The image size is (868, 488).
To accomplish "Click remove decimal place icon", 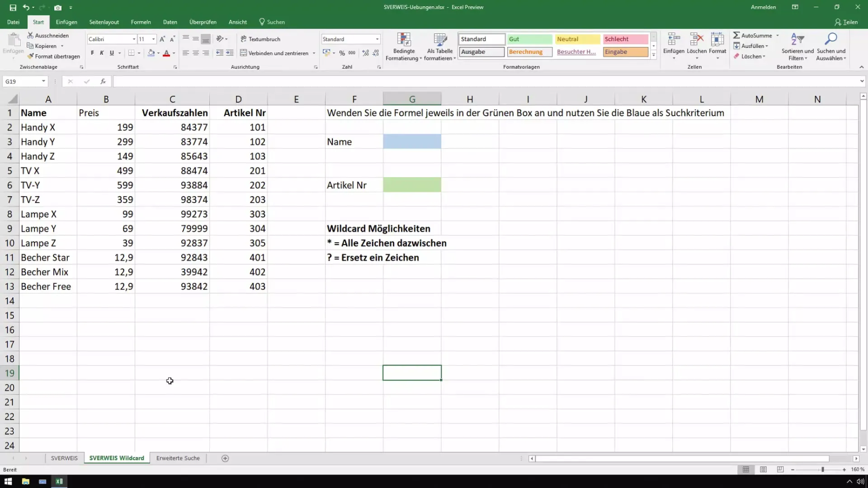I will 375,53.
